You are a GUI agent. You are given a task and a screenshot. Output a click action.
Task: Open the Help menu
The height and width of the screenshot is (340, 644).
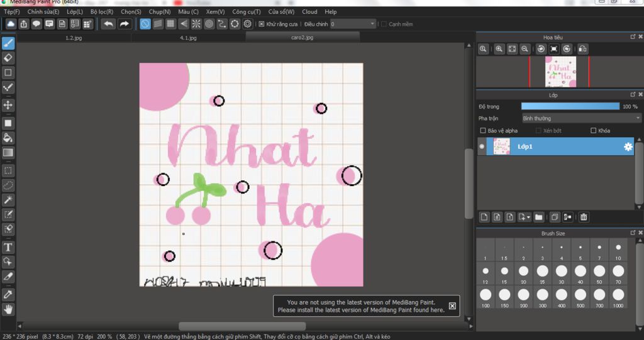tap(330, 12)
